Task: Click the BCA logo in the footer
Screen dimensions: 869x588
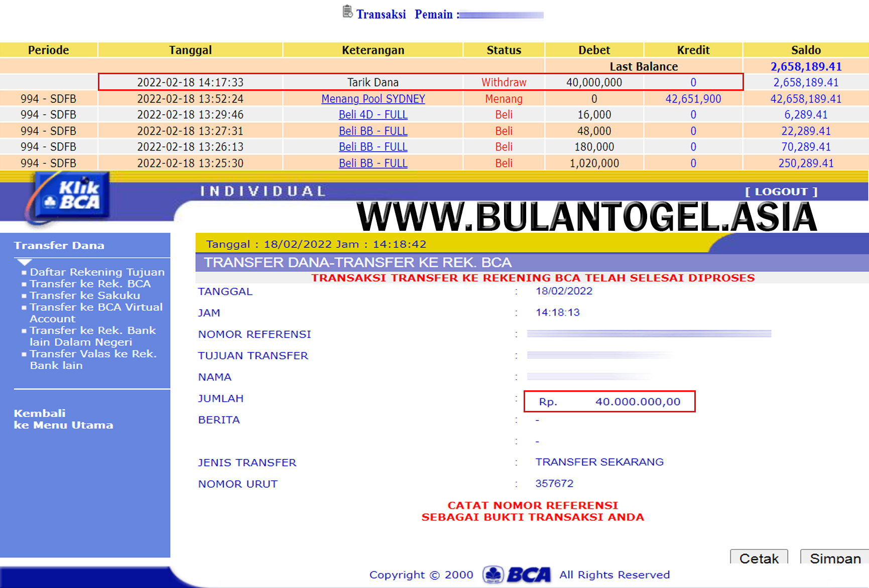Action: (x=517, y=574)
